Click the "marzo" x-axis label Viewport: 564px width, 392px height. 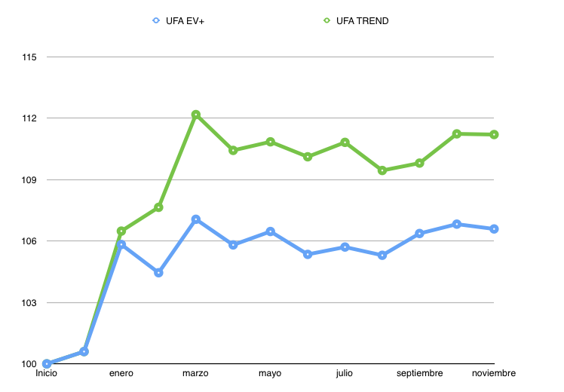pyautogui.click(x=196, y=374)
